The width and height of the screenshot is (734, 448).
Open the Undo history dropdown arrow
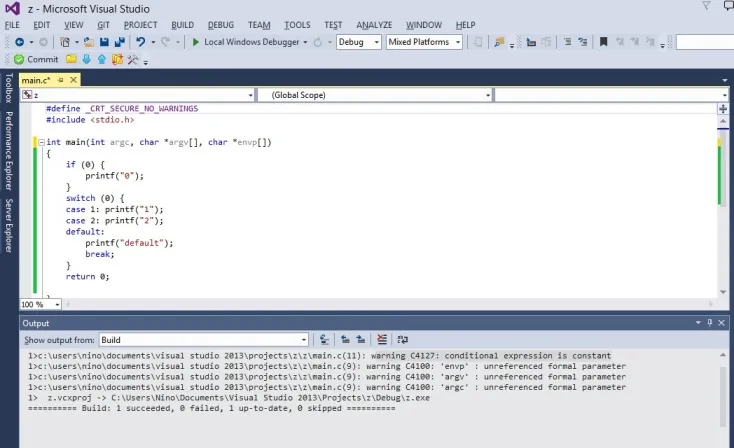[x=153, y=42]
